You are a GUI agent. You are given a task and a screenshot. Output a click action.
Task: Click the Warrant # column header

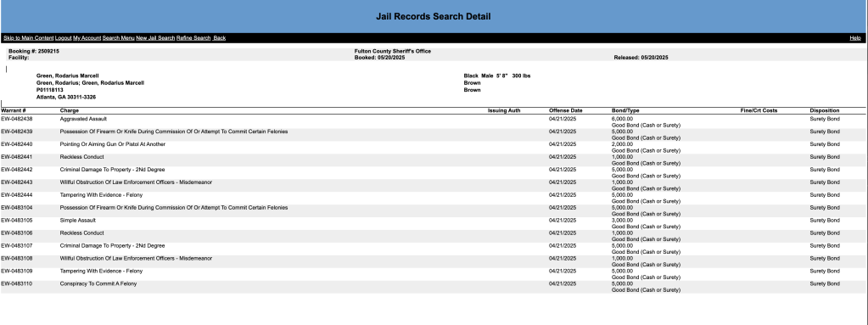click(x=14, y=110)
